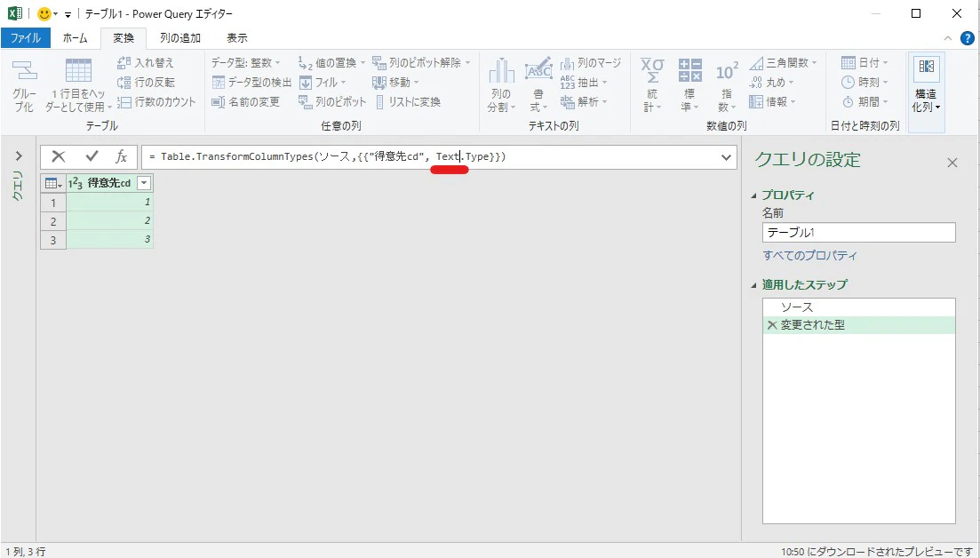Click 列のマージ (Merge Columns) button
This screenshot has height=558, width=980.
(591, 62)
